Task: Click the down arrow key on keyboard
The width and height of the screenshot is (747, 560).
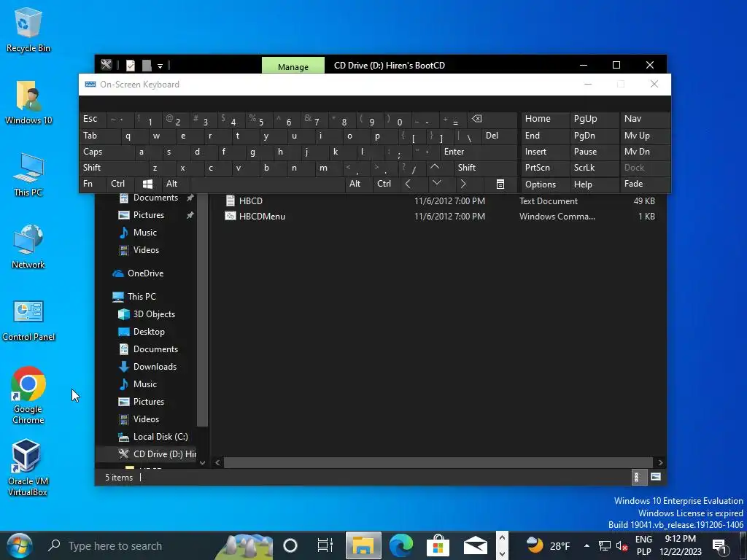Action: (436, 184)
